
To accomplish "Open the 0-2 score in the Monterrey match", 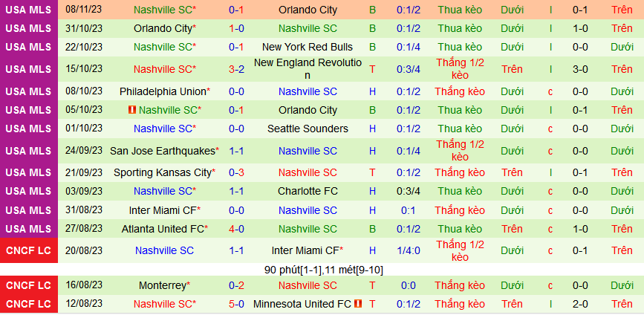I will click(x=236, y=285).
